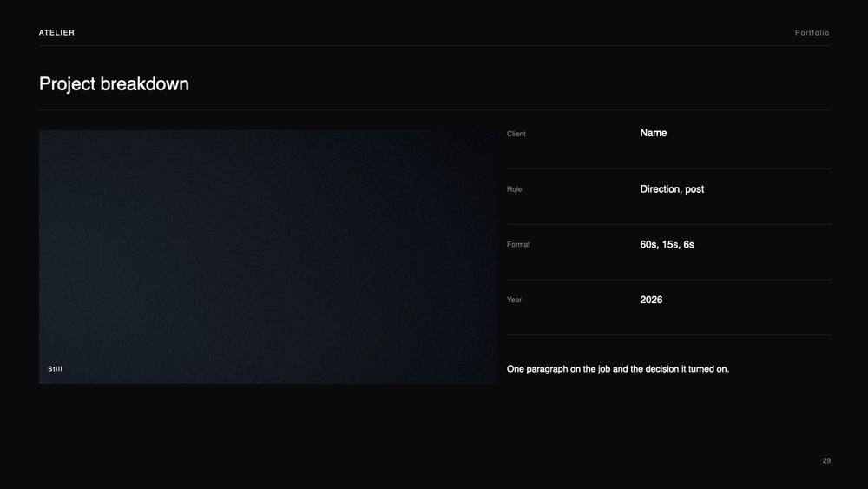Select the Role field label
The width and height of the screenshot is (868, 489).
tap(514, 188)
